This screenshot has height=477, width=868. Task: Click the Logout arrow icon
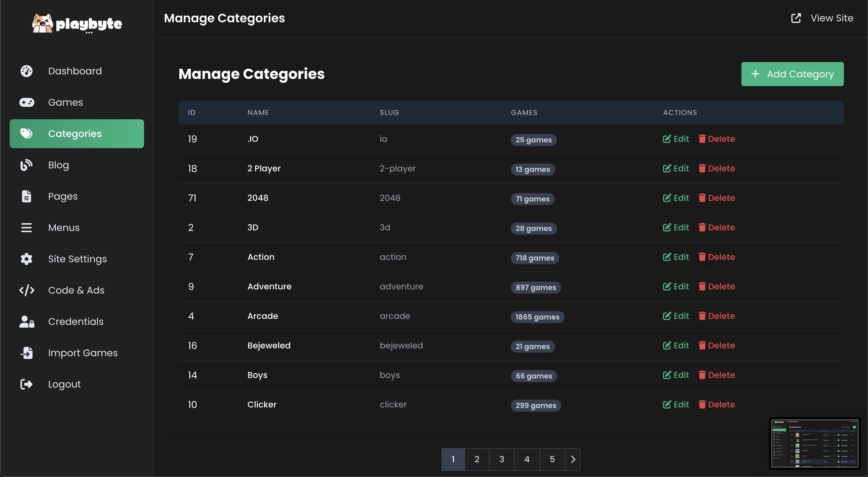(26, 384)
